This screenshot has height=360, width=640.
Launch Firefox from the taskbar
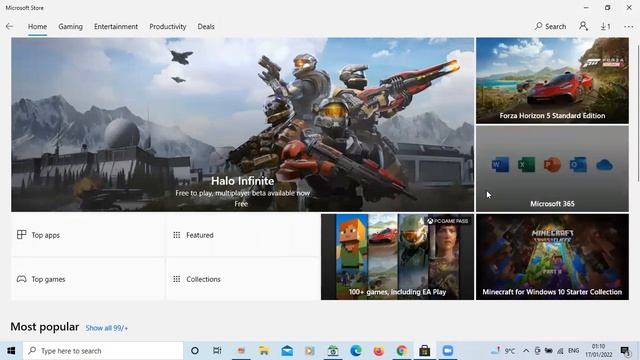(378, 351)
